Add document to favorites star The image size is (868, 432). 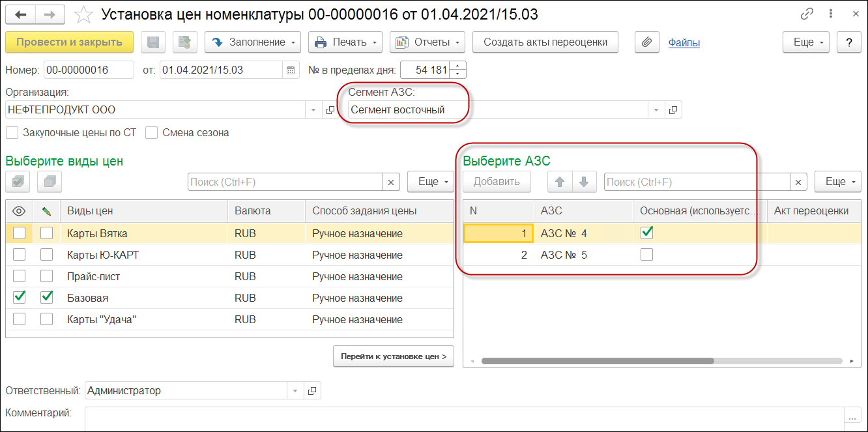coord(83,14)
